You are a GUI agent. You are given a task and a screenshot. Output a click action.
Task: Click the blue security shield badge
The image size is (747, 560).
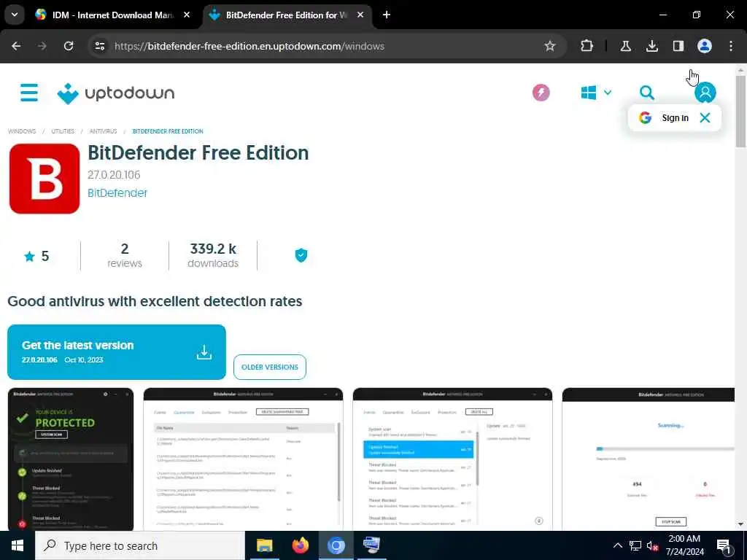tap(301, 255)
